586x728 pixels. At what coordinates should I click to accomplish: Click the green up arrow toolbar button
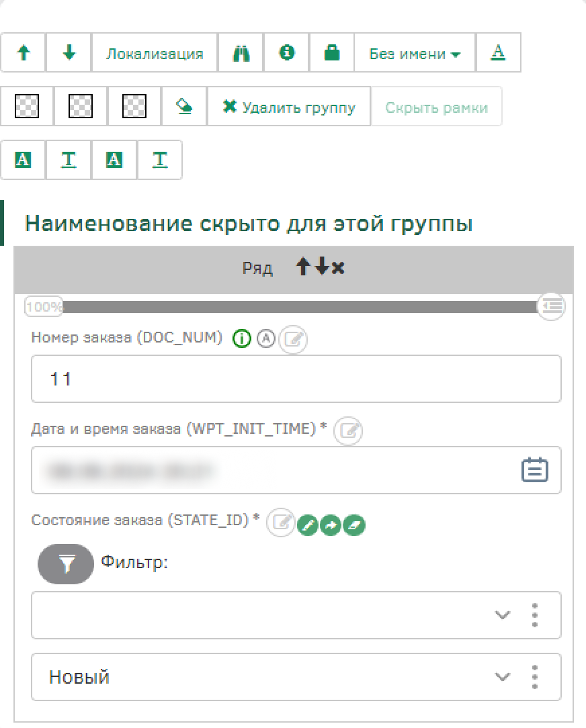click(24, 54)
